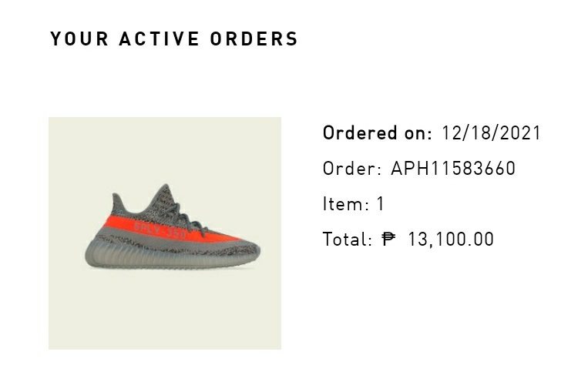Click the 'Item:' label

tap(346, 204)
